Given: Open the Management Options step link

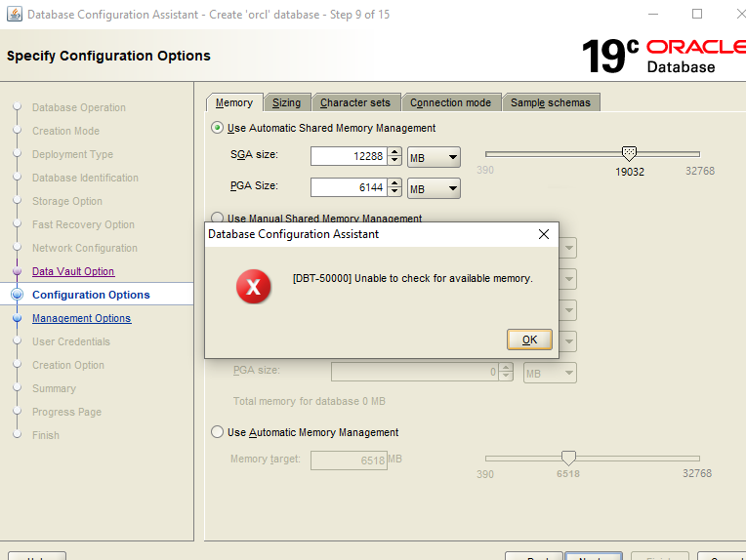Looking at the screenshot, I should (x=81, y=318).
